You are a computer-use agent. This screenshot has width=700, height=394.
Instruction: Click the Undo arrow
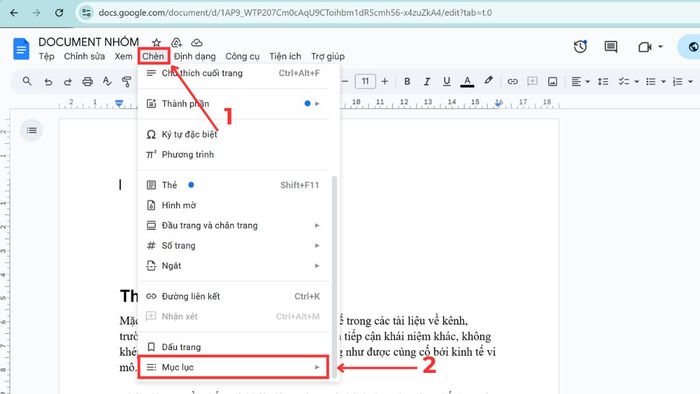[x=48, y=82]
